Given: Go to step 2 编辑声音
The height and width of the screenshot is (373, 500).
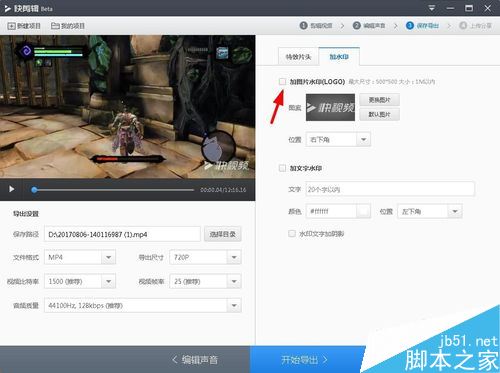Looking at the screenshot, I should click(369, 25).
